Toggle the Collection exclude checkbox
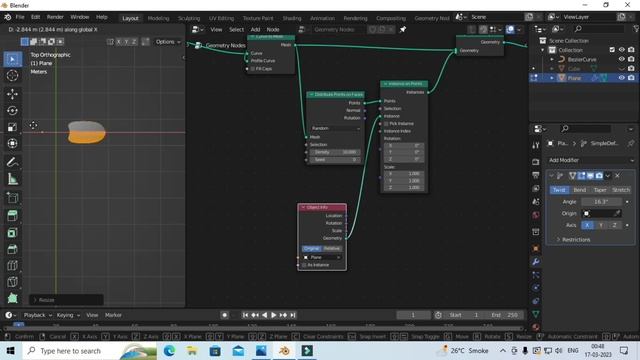Image resolution: width=640 pixels, height=360 pixels. (612, 50)
